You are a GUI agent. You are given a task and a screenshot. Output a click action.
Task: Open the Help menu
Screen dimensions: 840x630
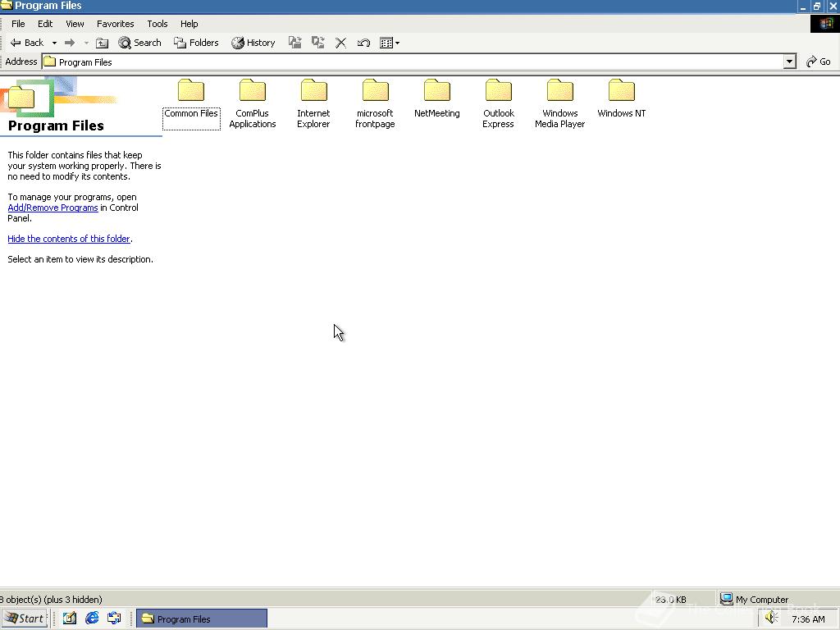click(189, 24)
